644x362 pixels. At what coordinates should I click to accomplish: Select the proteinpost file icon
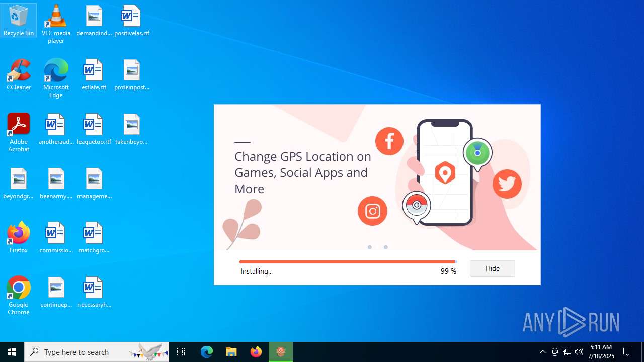point(132,75)
